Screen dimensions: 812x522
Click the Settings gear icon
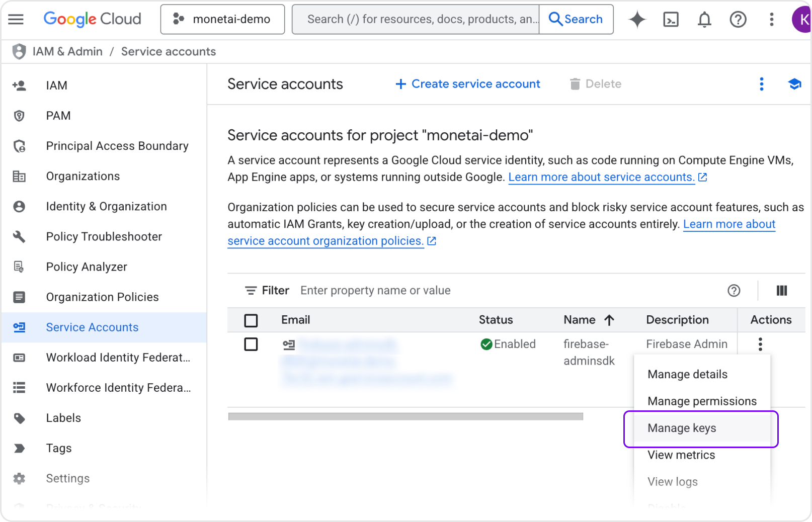[19, 478]
